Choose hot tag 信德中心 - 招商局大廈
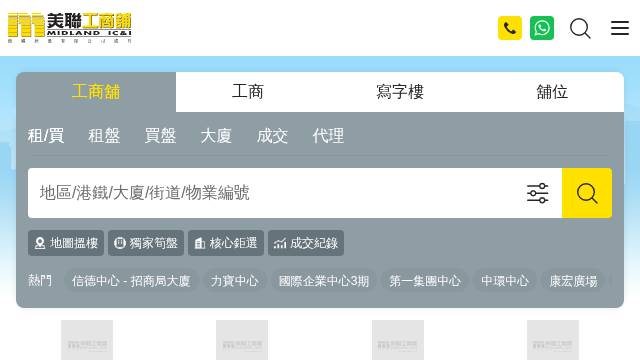The image size is (640, 360). coord(131,281)
